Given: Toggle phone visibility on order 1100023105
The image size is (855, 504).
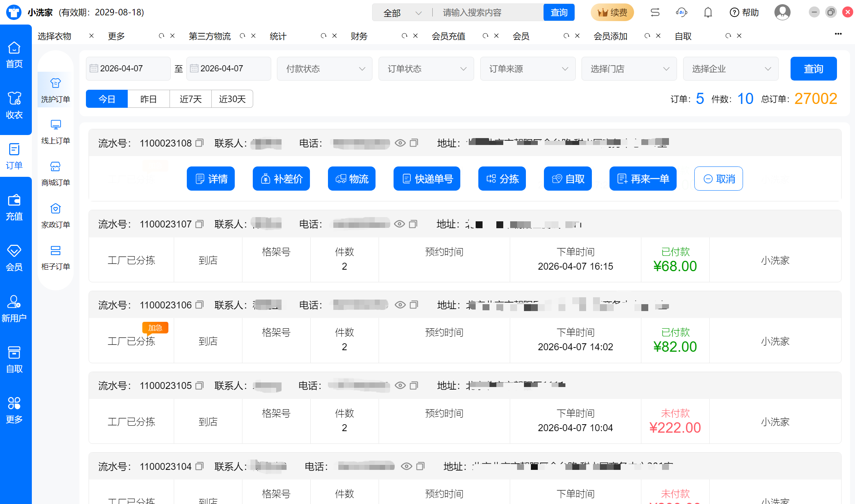Looking at the screenshot, I should [400, 385].
